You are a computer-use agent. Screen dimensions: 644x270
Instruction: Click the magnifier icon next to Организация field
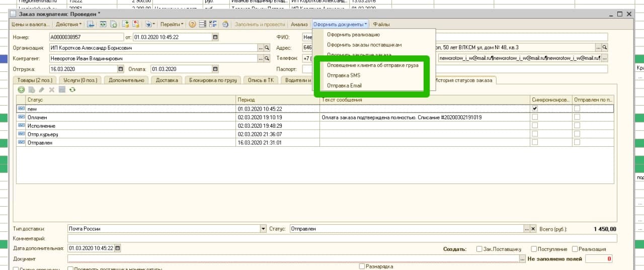267,48
